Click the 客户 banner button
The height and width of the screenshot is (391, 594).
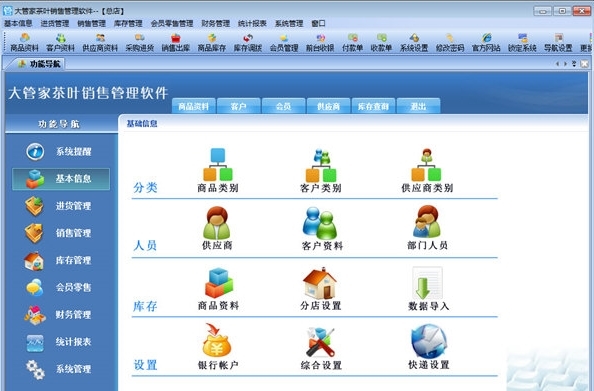tap(238, 106)
